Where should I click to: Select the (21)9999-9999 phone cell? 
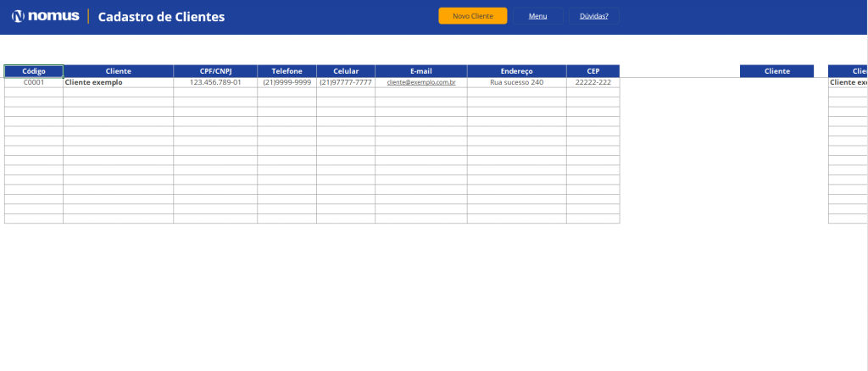tap(287, 83)
